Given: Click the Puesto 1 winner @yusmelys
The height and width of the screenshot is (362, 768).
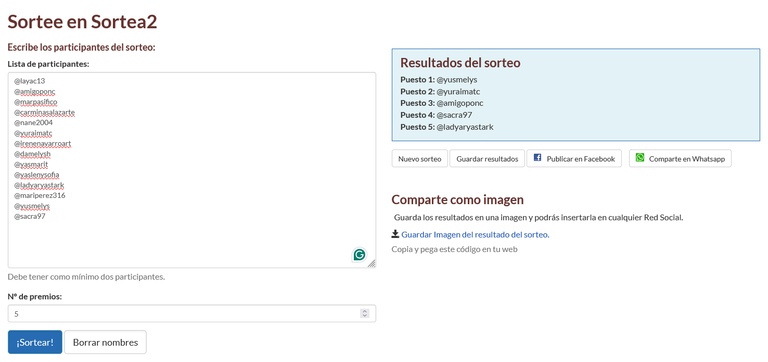Looking at the screenshot, I should pos(457,79).
